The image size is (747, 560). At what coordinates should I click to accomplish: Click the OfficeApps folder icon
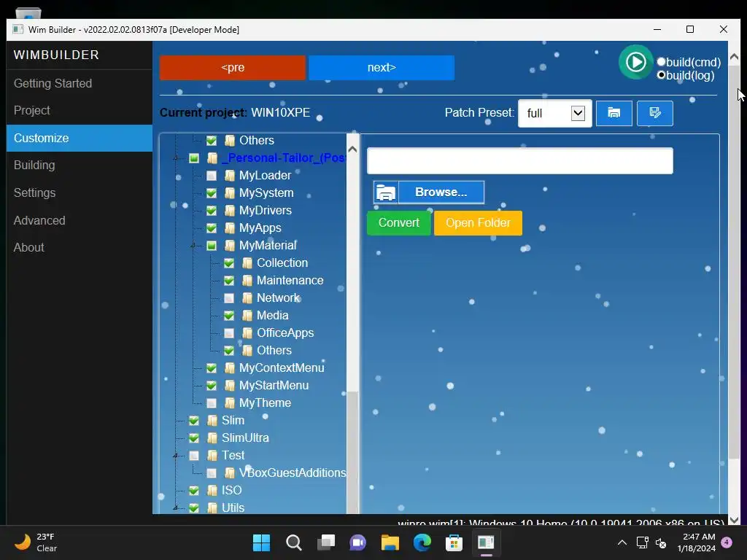click(x=247, y=332)
